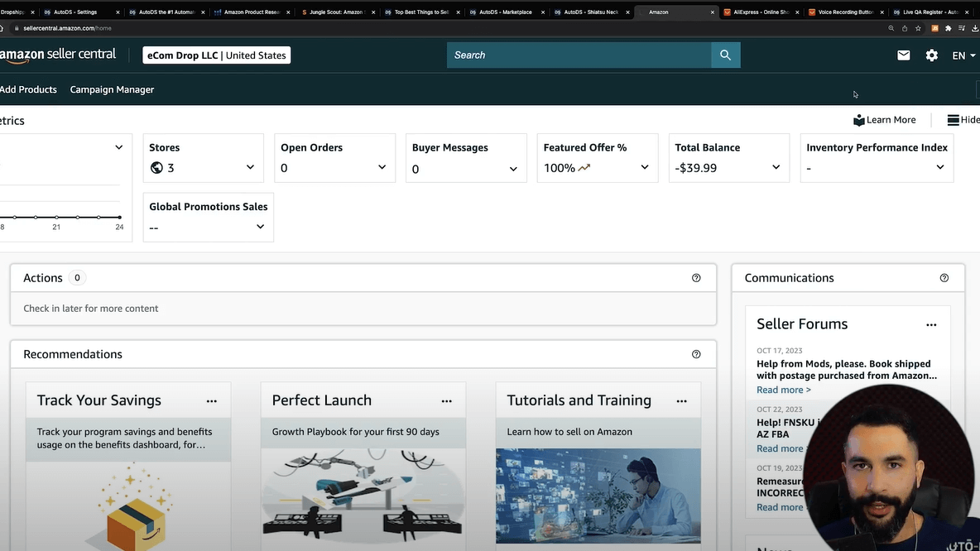Click the Hide metrics button
This screenshot has height=551, width=980.
point(963,120)
